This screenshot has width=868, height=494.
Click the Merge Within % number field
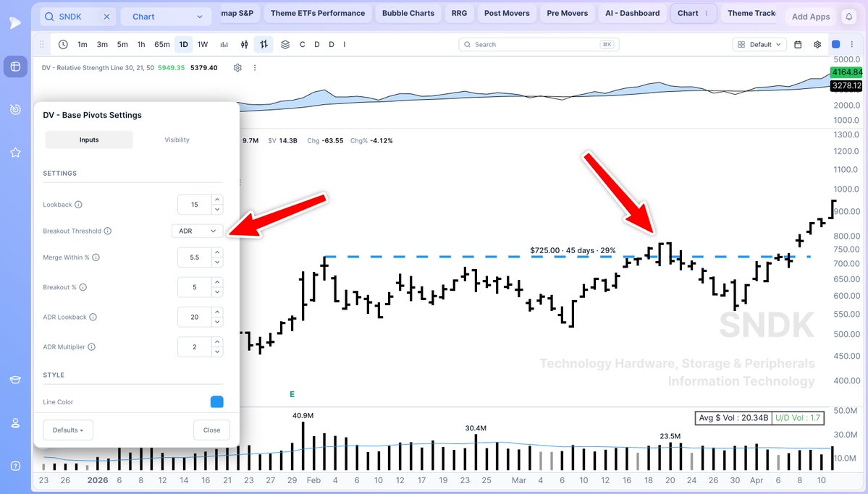click(195, 257)
